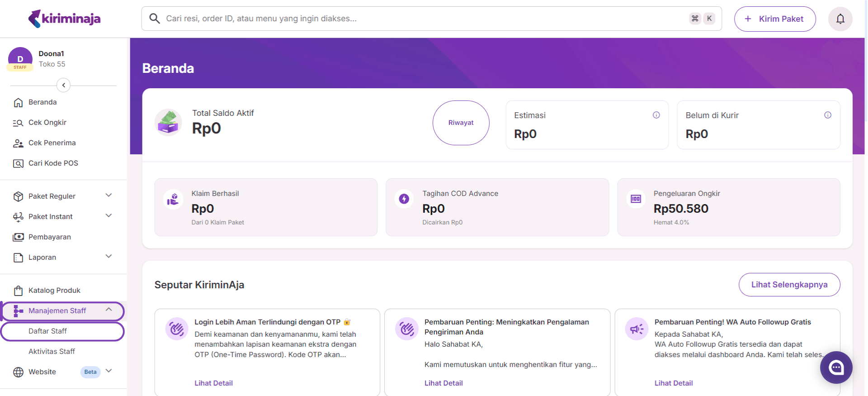
Task: Click the Belum di Kurir info icon
Action: tap(827, 115)
